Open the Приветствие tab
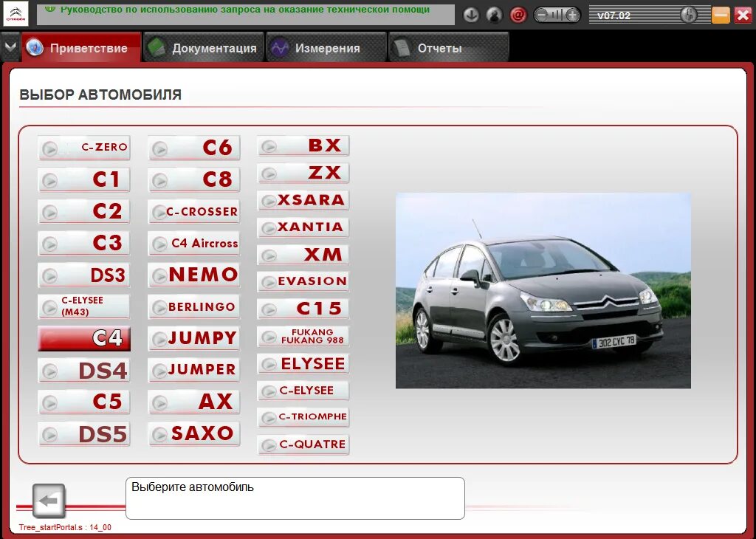The image size is (756, 539). (x=81, y=47)
